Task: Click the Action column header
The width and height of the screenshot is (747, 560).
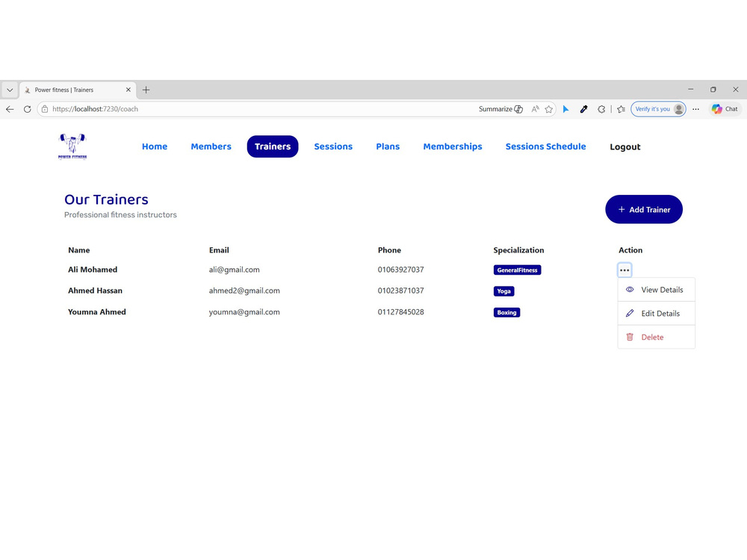Action: point(630,250)
